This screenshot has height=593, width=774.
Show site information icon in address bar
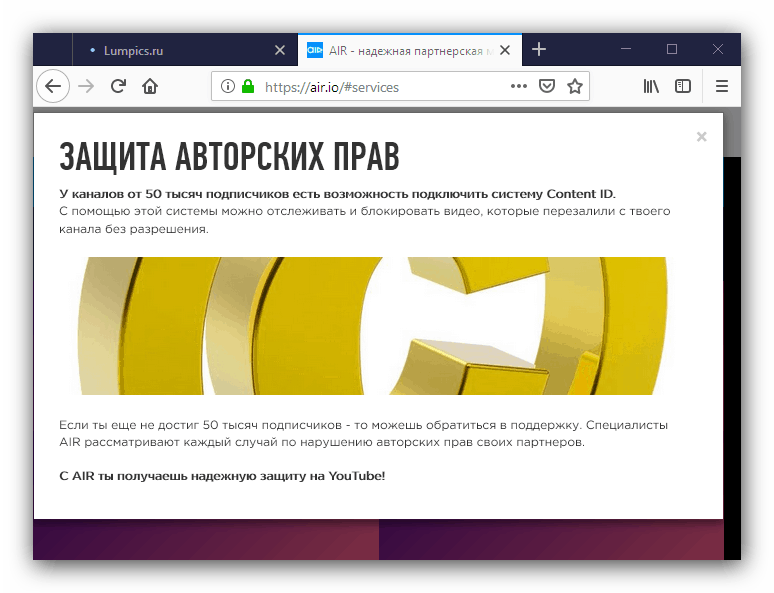point(228,86)
